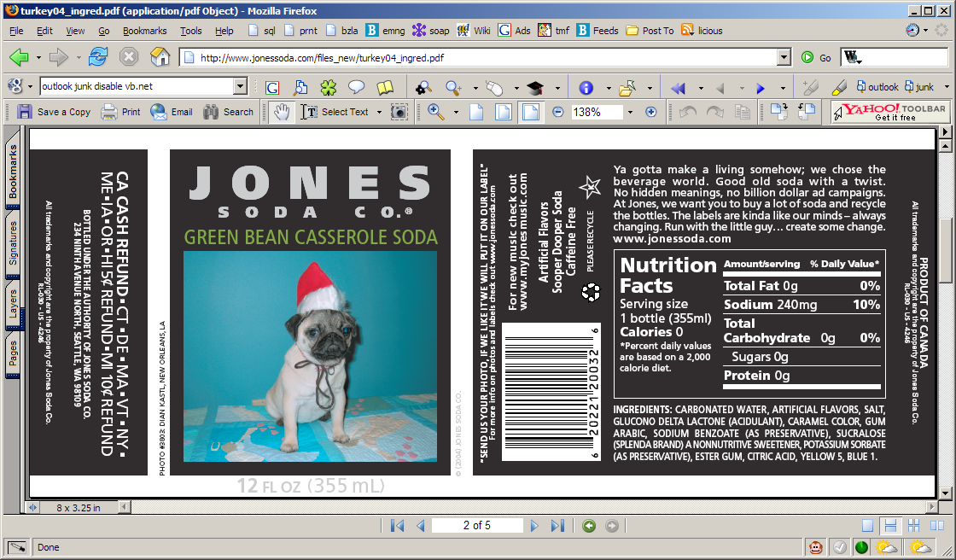This screenshot has height=560, width=956.
Task: Rotate the page counterclockwise
Action: (806, 112)
